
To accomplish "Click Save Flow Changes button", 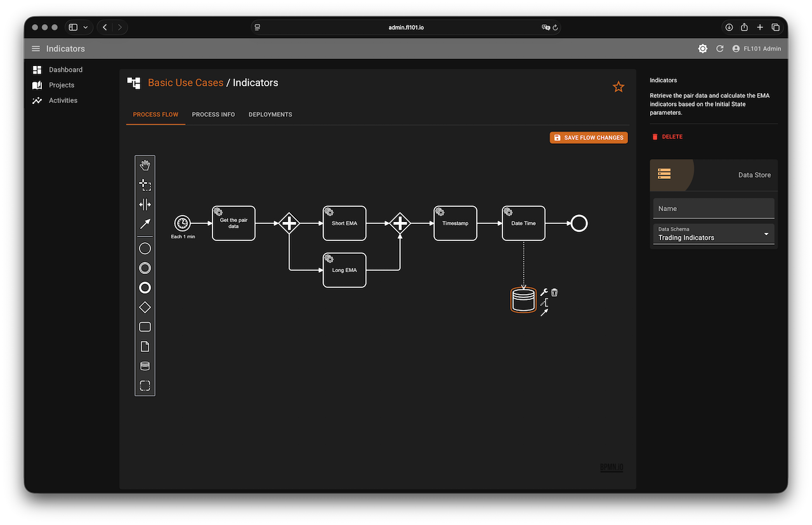I will 589,138.
